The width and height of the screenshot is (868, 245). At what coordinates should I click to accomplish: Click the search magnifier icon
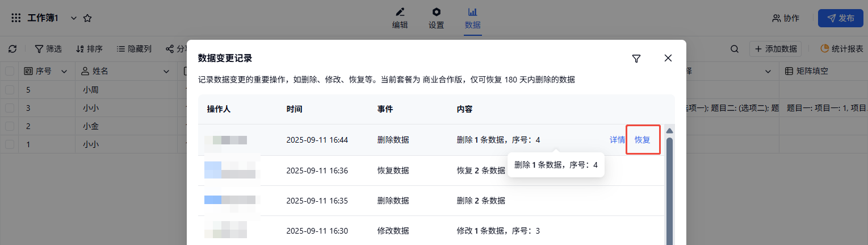click(x=735, y=49)
